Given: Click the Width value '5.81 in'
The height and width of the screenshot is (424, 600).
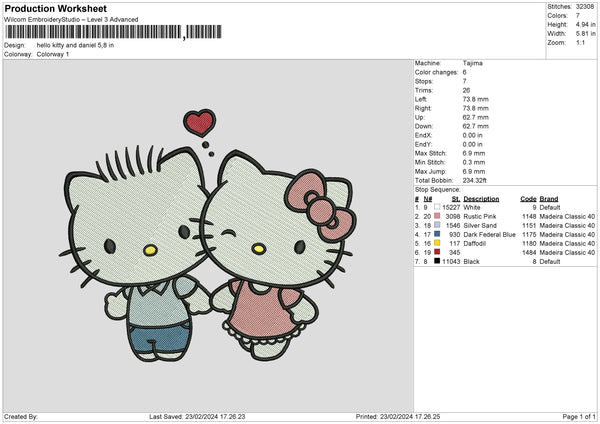Looking at the screenshot, I should coord(585,34).
